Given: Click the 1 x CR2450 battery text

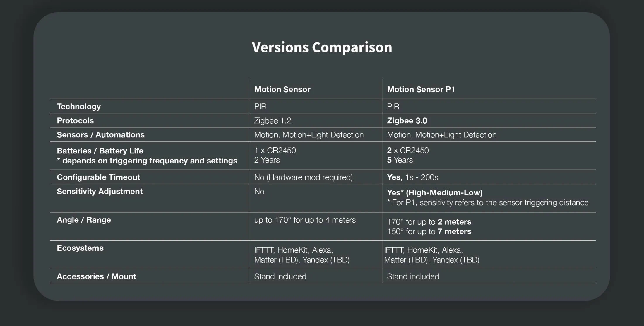Looking at the screenshot, I should 275,151.
